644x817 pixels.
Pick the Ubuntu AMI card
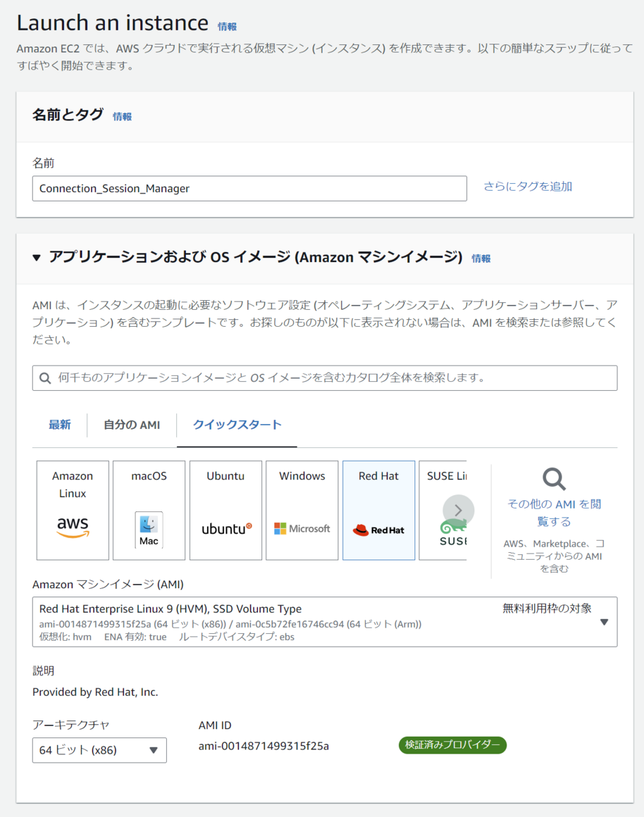pyautogui.click(x=225, y=511)
